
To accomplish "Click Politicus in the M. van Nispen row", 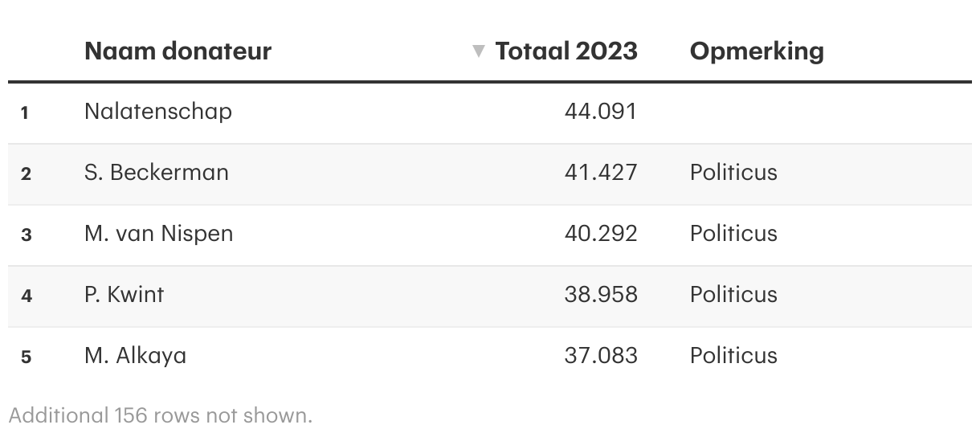I will pyautogui.click(x=733, y=233).
